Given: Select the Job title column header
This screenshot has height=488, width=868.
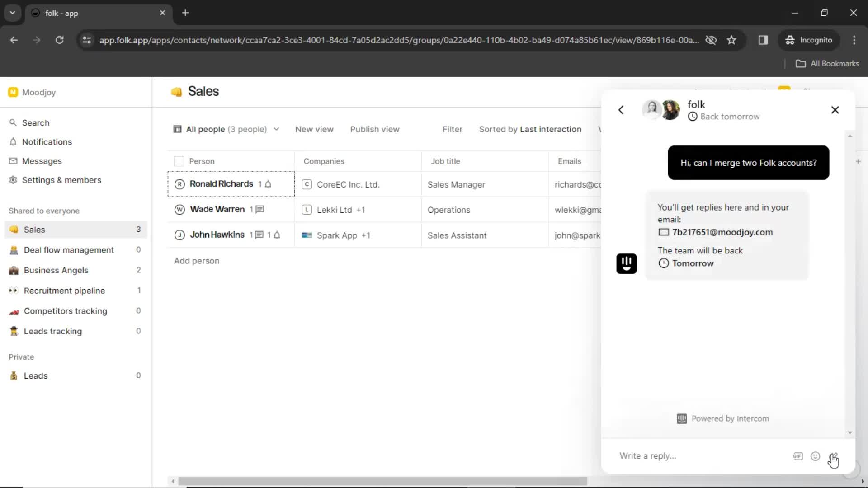Looking at the screenshot, I should coord(445,161).
